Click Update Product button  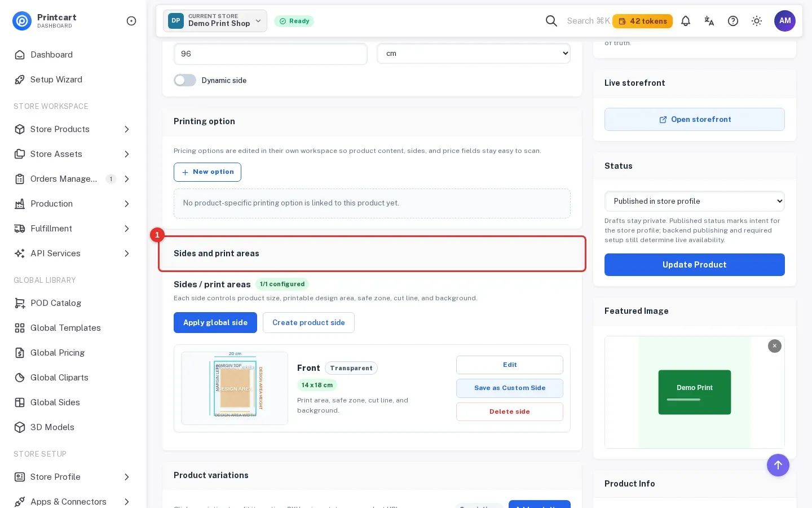[695, 265]
